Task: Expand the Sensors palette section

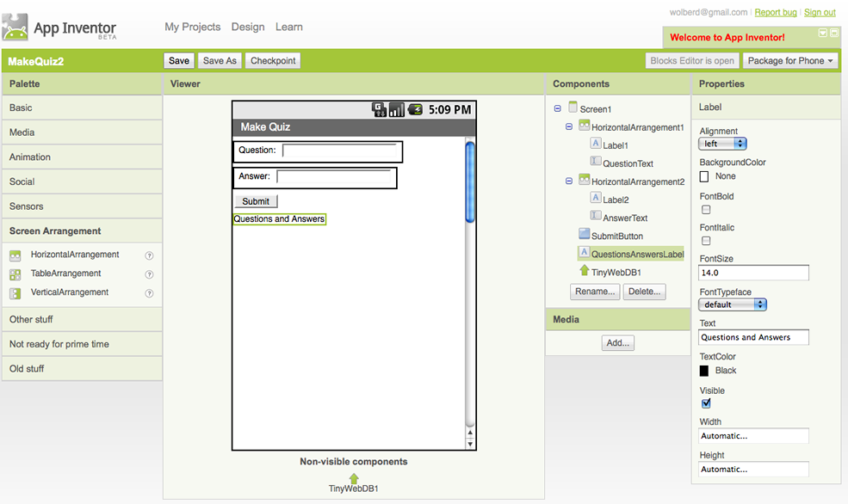Action: coord(82,206)
